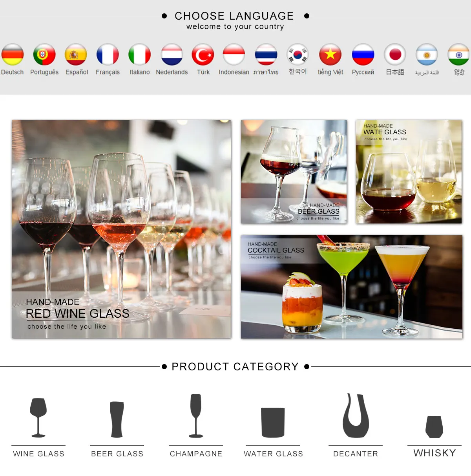Open the WATER GLASS category label
This screenshot has height=476, width=471.
point(274,454)
